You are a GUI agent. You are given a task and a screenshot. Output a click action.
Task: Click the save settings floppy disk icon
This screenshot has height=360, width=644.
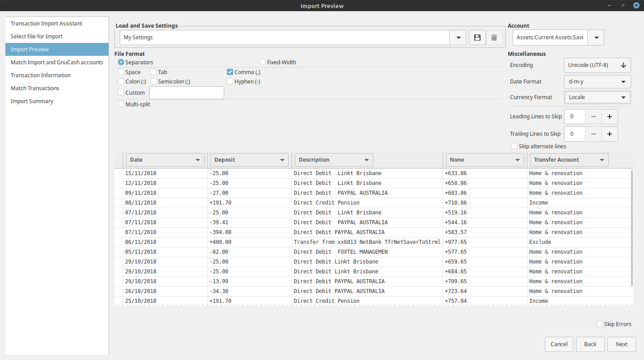tap(477, 38)
